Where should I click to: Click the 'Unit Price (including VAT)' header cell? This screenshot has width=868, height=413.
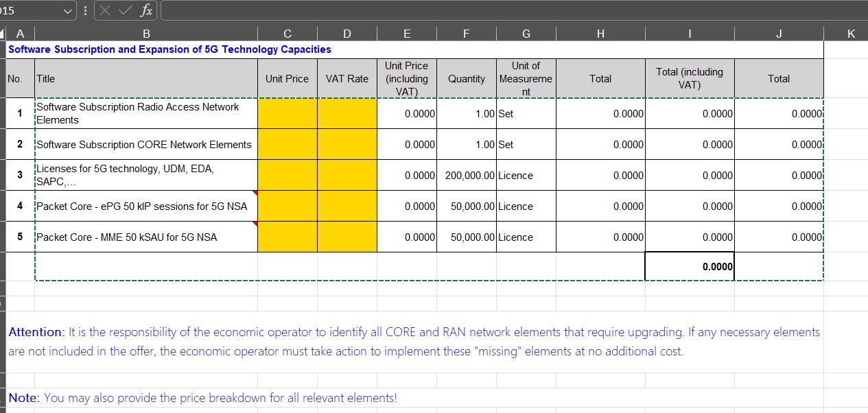pos(407,79)
